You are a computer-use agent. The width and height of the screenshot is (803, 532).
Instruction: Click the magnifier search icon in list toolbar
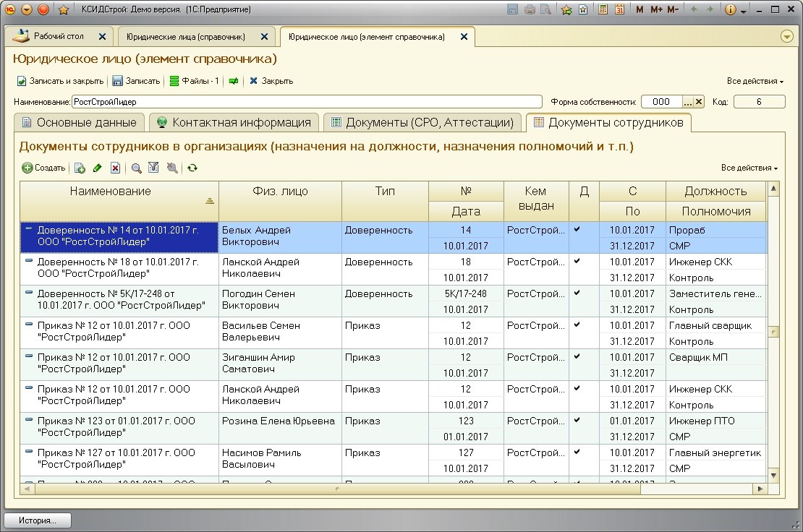[136, 168]
